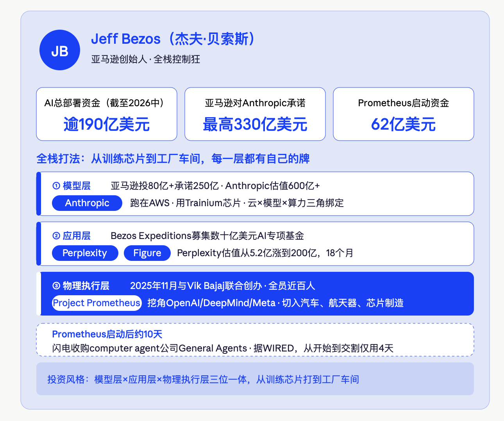Click the 逾190亿美元 figure

pos(107,125)
